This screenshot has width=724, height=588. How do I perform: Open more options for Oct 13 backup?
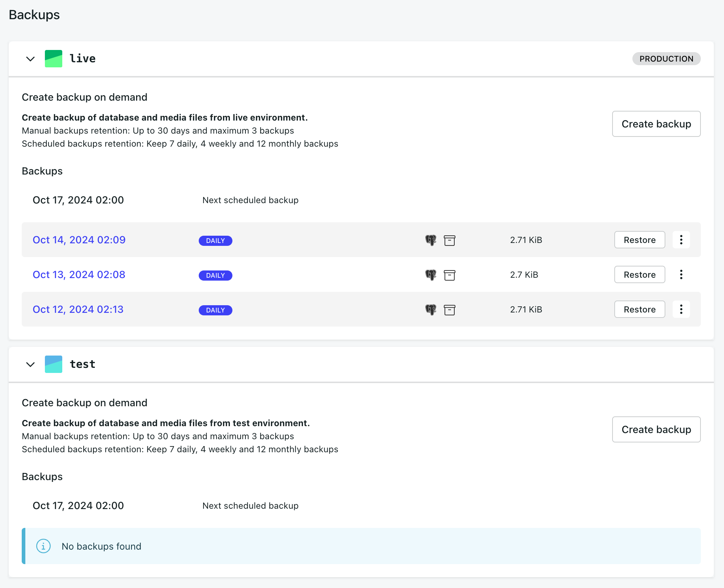(x=681, y=274)
